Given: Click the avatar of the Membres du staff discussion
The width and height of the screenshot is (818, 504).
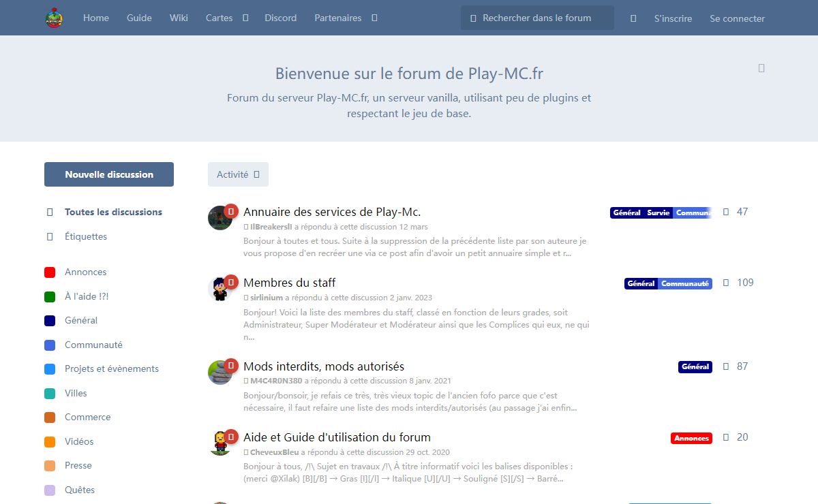Looking at the screenshot, I should [x=219, y=289].
